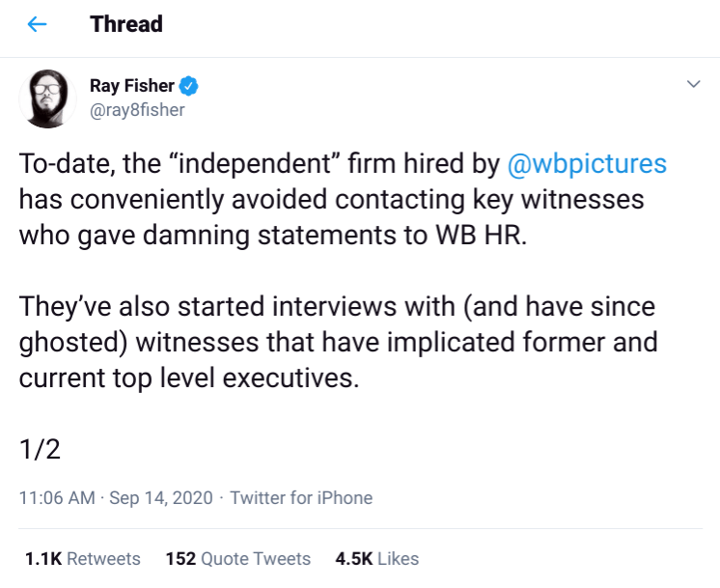Click the @ray8fisher handle
The height and width of the screenshot is (588, 720).
137,109
